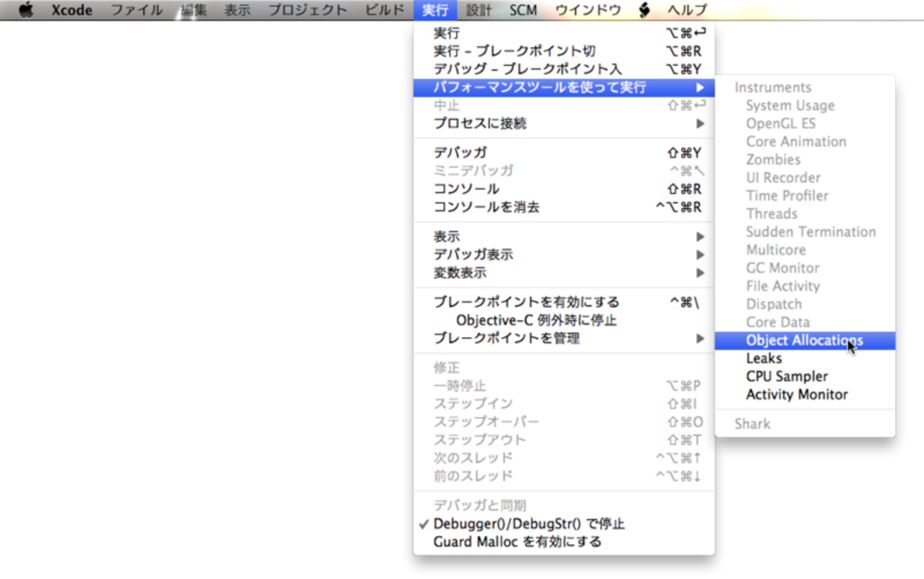Choose コンソールを消去
This screenshot has height=579, width=924.
click(x=564, y=208)
